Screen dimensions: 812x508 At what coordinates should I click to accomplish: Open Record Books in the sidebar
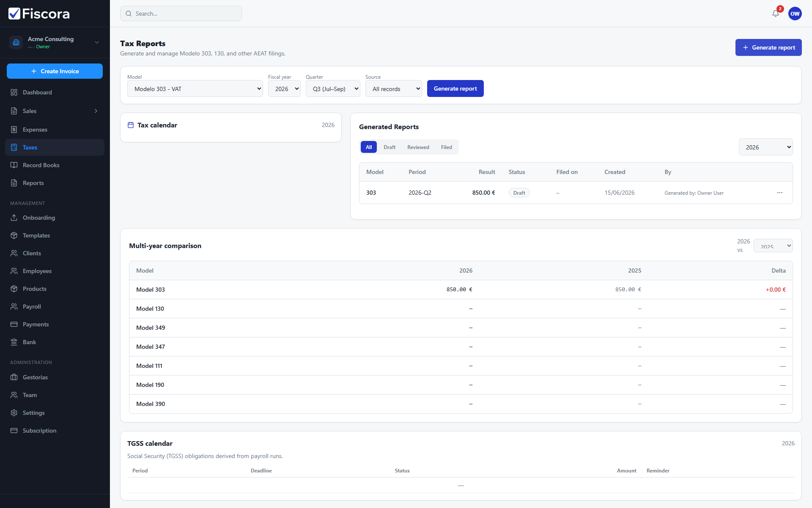[55, 165]
